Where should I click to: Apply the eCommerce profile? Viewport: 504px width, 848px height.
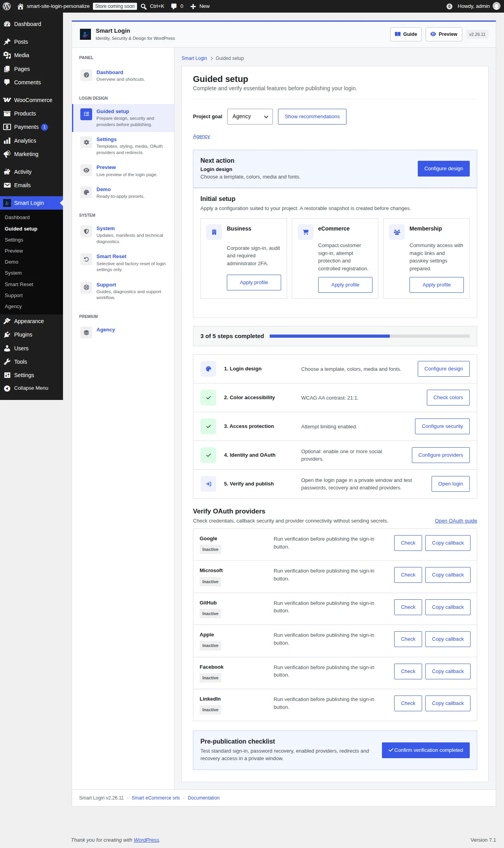(x=345, y=285)
